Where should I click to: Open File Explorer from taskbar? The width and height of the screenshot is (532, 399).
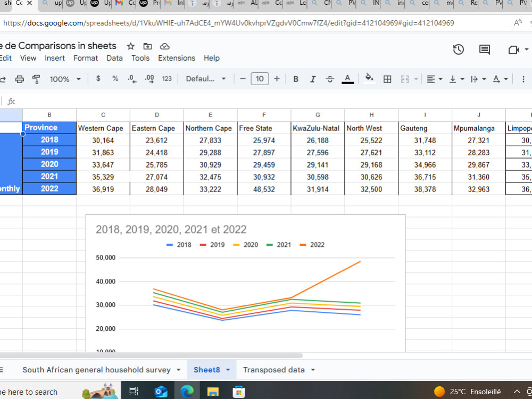(213, 392)
